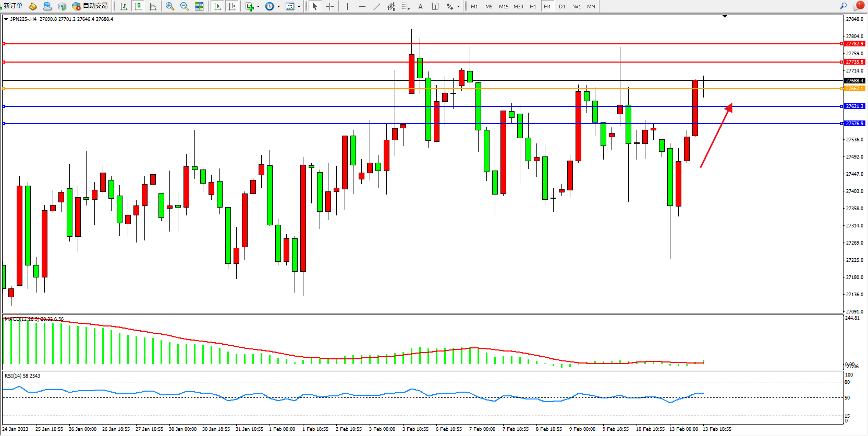
Task: Pick the Fibonacci Retracement tool
Action: click(406, 6)
